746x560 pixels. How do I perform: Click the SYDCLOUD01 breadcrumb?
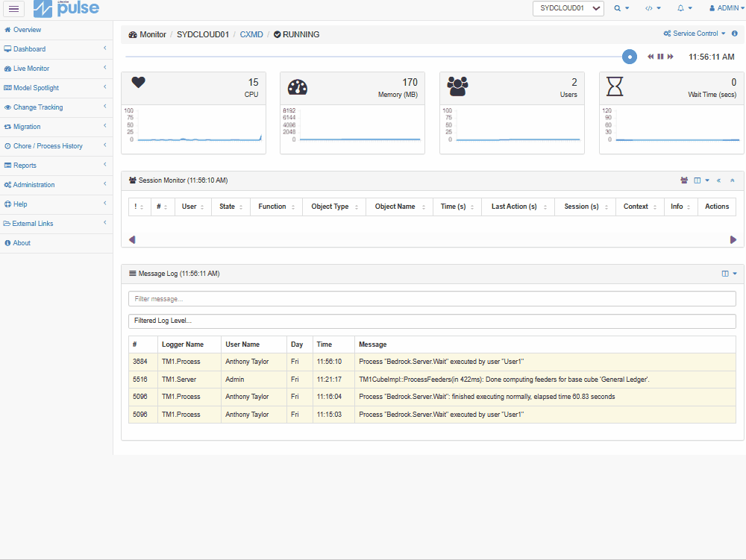203,34
